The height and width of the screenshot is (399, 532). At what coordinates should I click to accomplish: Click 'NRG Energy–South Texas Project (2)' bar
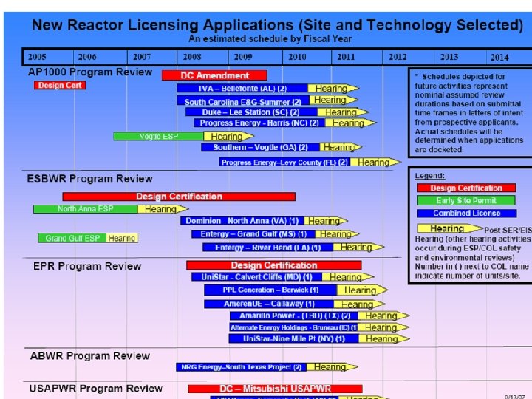point(241,367)
